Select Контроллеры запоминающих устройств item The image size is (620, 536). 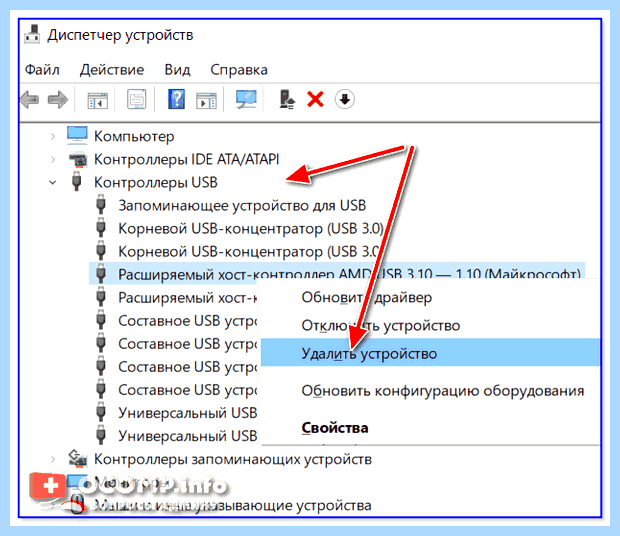click(x=232, y=459)
